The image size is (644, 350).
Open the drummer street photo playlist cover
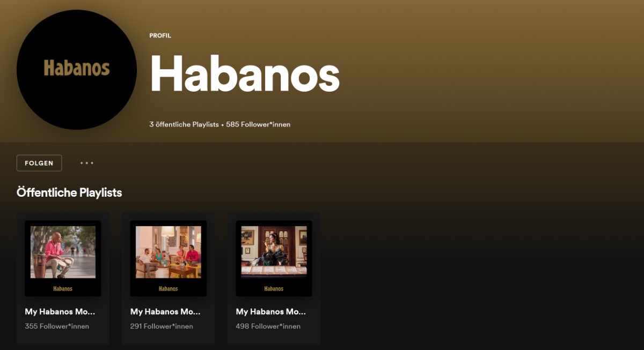coord(63,258)
